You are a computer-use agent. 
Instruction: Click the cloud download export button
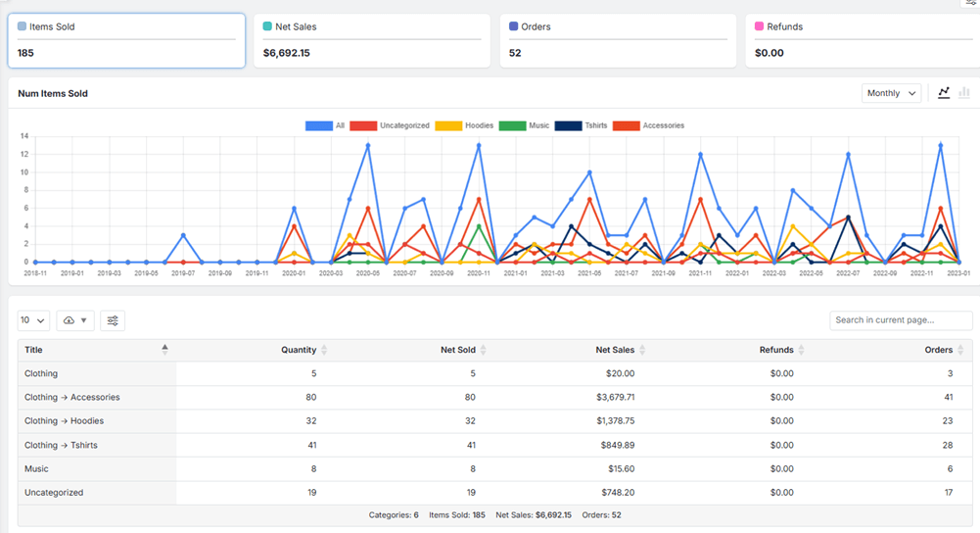tap(75, 320)
